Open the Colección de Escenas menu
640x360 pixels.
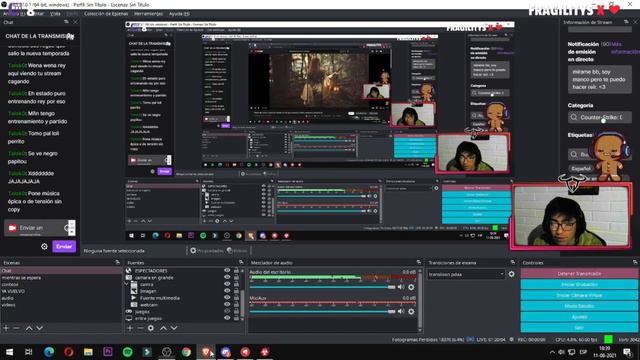click(x=106, y=13)
